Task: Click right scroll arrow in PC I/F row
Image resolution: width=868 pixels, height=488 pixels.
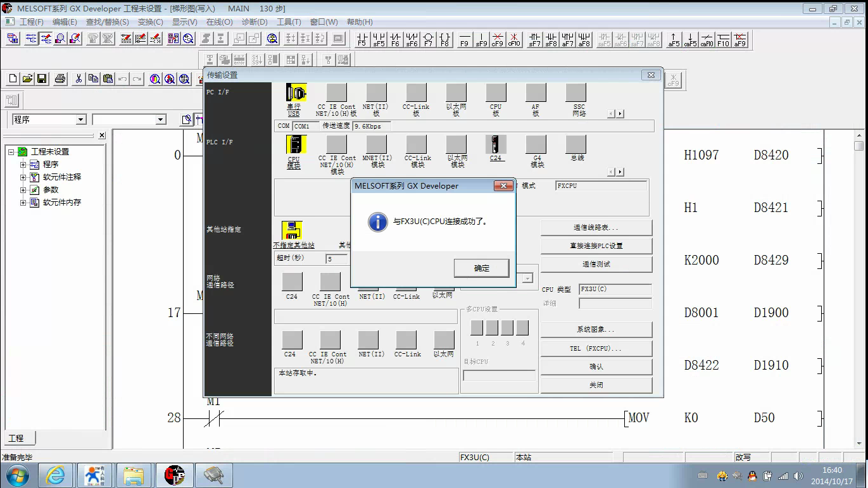Action: click(x=620, y=114)
